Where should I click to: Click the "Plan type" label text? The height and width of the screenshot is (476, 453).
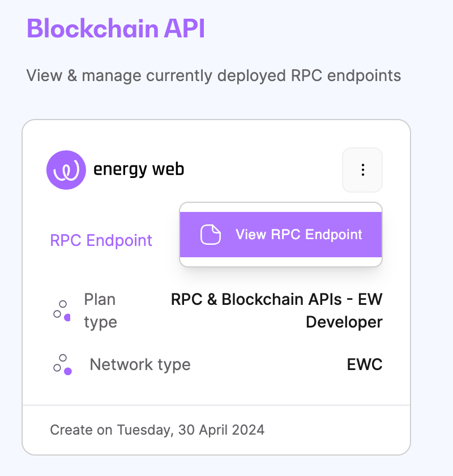[100, 311]
